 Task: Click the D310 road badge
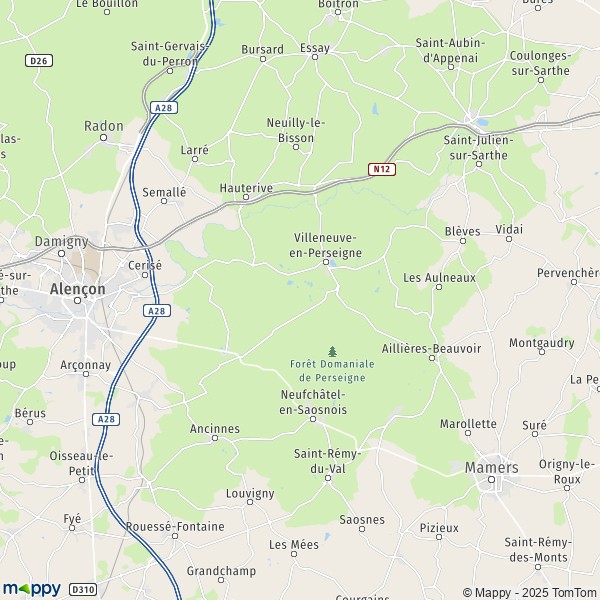(x=83, y=589)
